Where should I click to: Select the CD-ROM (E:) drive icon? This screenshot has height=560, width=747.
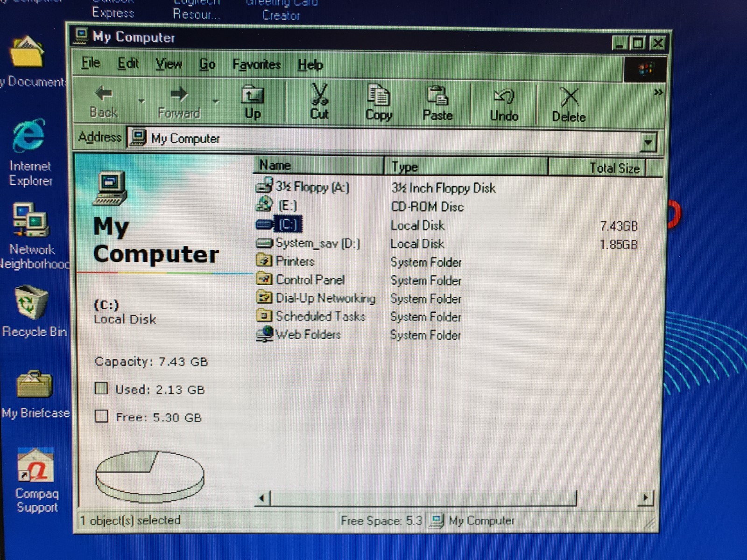point(264,204)
